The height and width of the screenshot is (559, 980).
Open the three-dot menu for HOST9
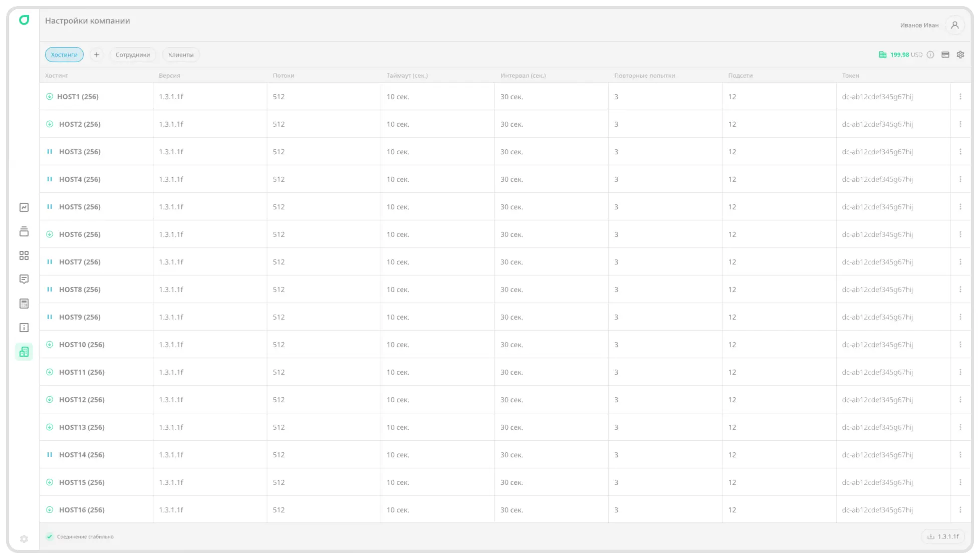pos(960,317)
